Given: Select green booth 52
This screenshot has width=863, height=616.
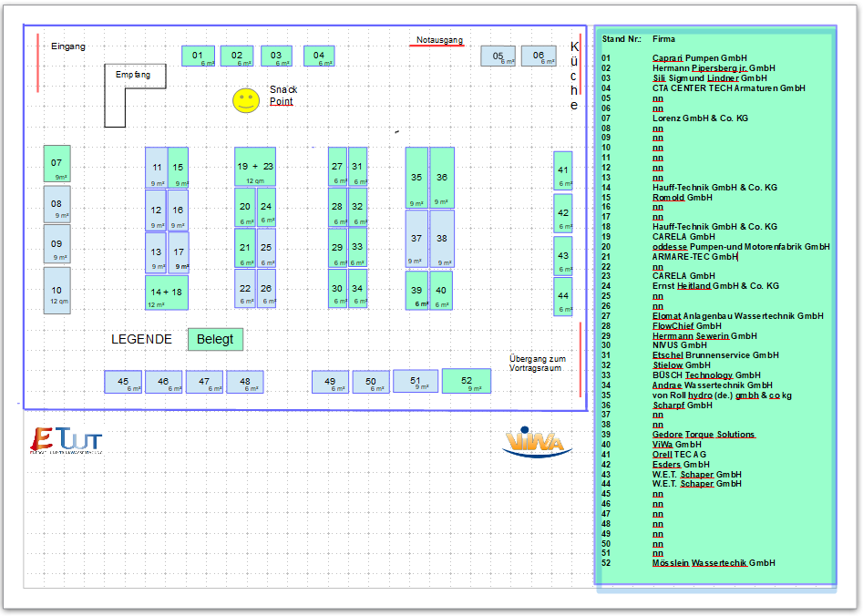Looking at the screenshot, I should pyautogui.click(x=467, y=381).
